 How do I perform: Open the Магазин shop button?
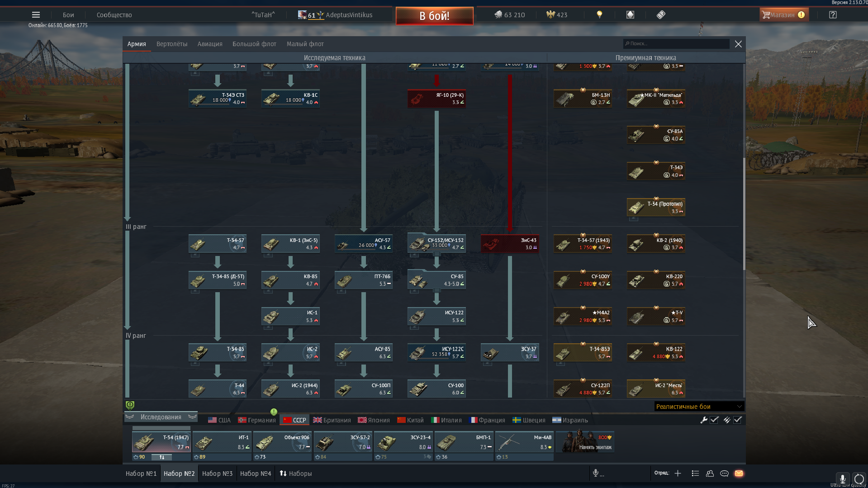783,15
